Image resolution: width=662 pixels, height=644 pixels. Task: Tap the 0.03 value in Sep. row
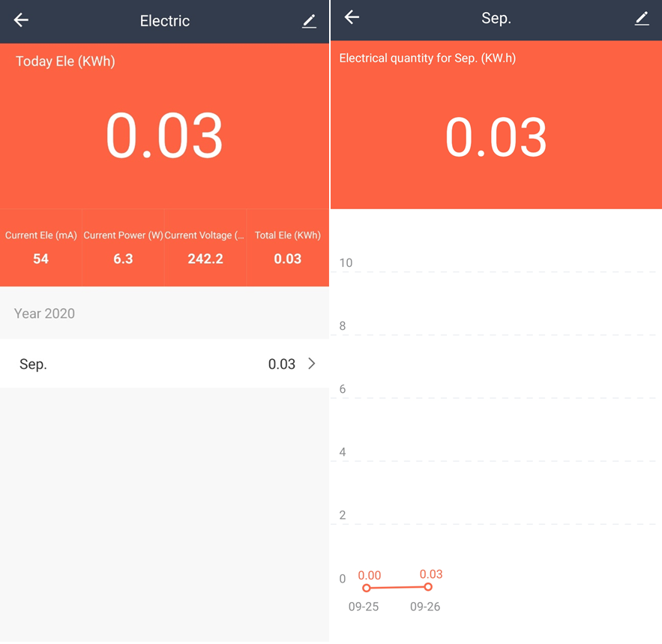[x=282, y=364]
